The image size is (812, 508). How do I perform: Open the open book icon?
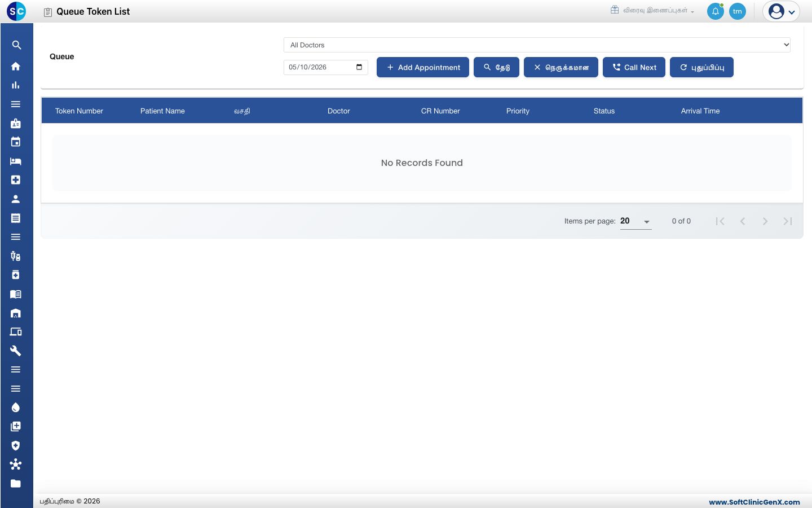pos(16,294)
